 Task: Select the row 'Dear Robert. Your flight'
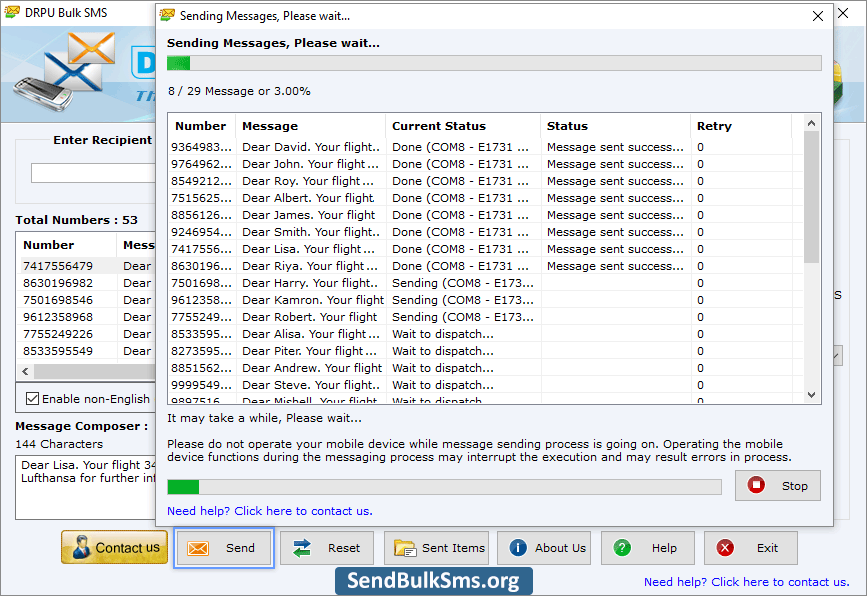486,317
